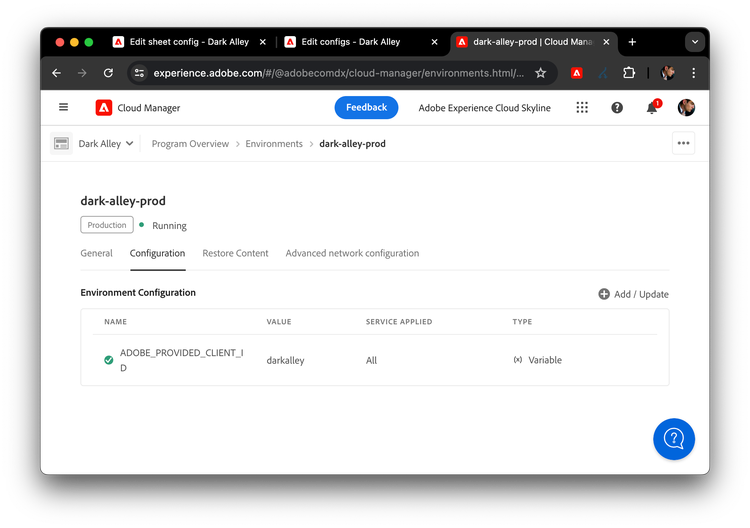Open the Chrome profile avatar

click(x=667, y=73)
